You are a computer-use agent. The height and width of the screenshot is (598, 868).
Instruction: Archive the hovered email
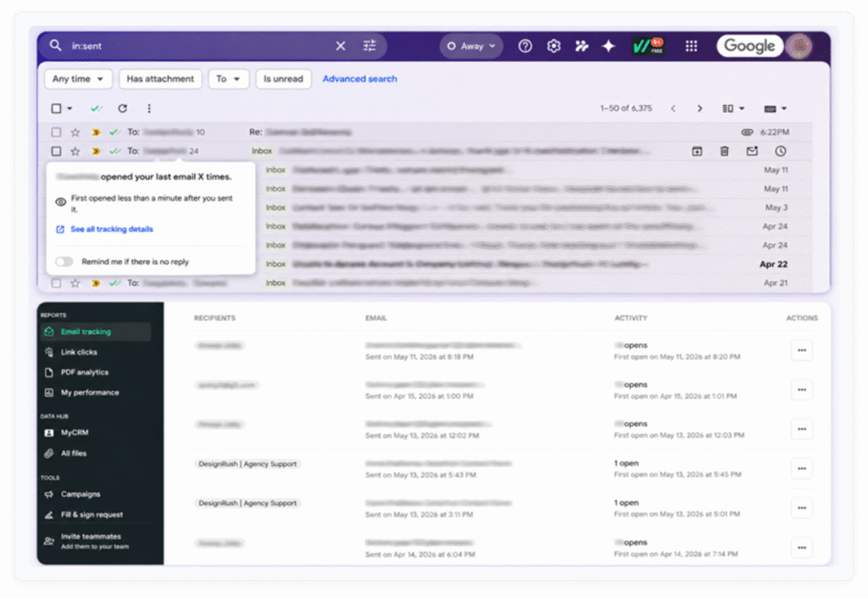point(697,151)
